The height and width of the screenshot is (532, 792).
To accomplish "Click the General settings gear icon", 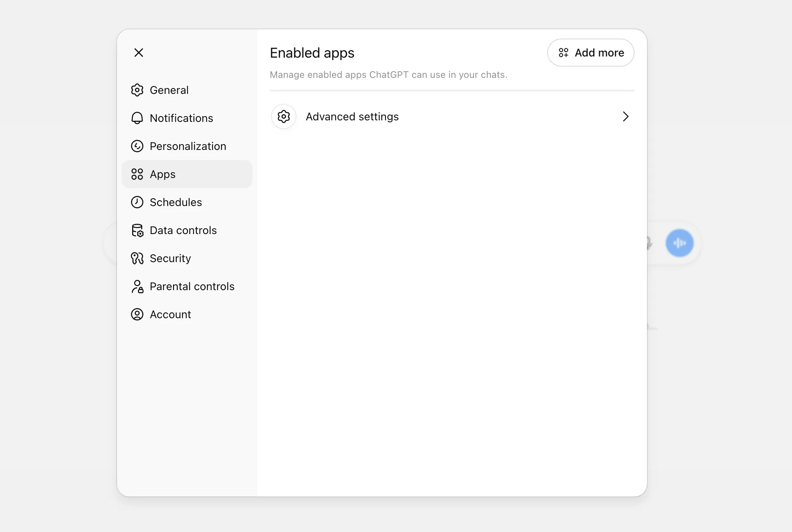I will [x=137, y=90].
